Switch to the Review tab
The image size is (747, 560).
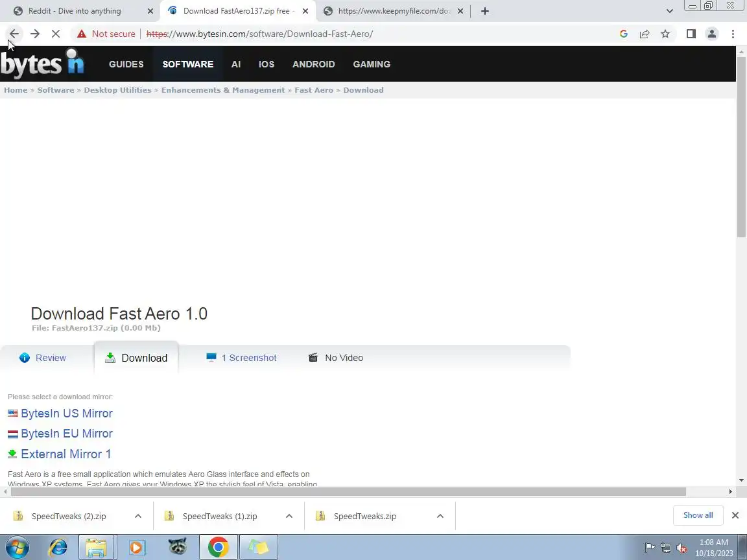click(x=51, y=358)
